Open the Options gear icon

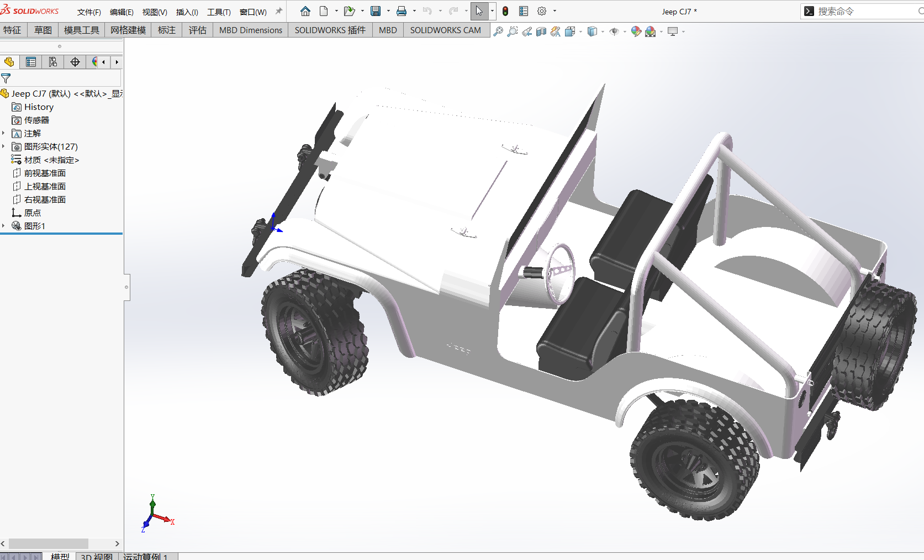point(542,11)
